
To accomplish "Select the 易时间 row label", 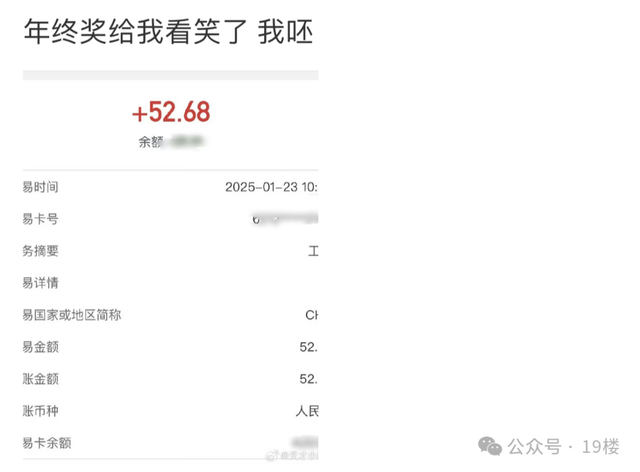I will [x=40, y=187].
